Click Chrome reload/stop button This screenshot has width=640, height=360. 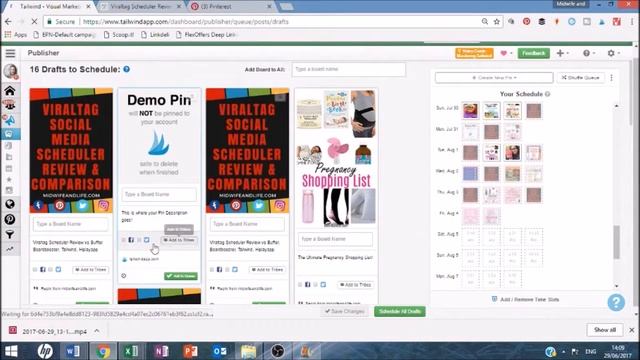[x=34, y=22]
